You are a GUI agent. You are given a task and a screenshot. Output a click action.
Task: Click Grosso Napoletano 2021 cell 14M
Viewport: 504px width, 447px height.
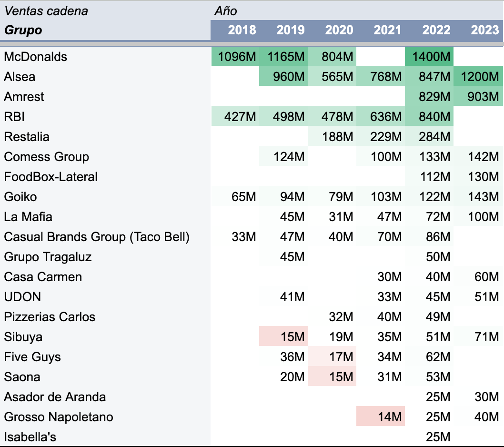coord(381,417)
